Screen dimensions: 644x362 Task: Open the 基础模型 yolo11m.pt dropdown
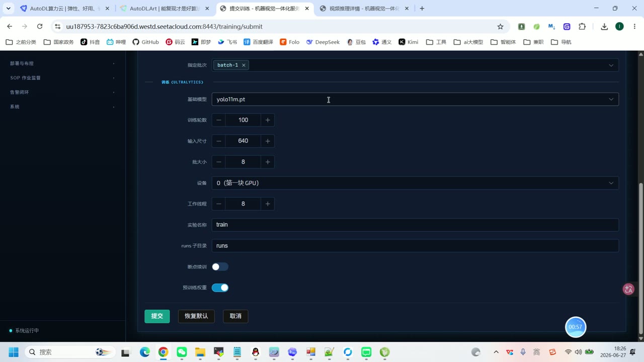pyautogui.click(x=415, y=99)
